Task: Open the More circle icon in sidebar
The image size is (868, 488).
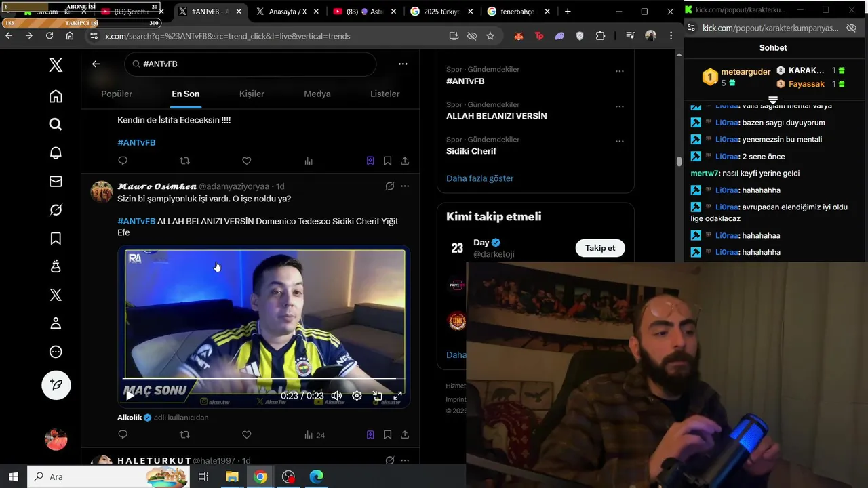Action: coord(56,352)
